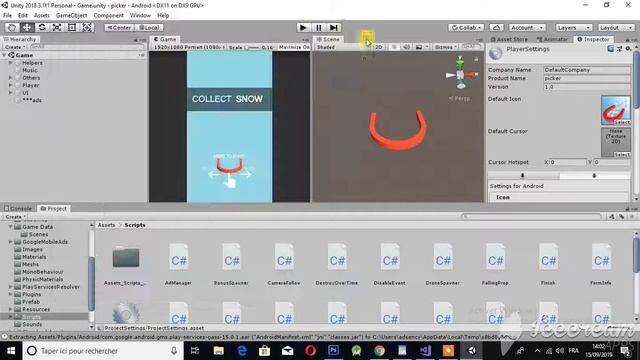Pause the game preview
Image resolution: width=640 pixels, height=360 pixels.
tap(318, 27)
